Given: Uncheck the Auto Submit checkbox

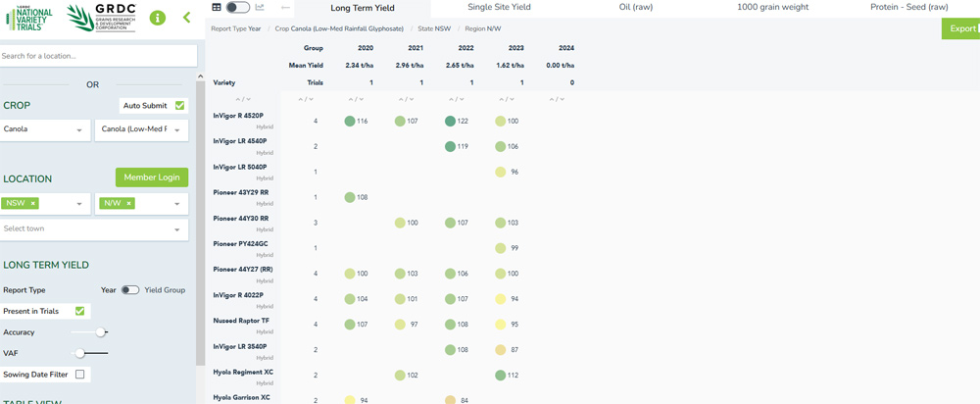Looking at the screenshot, I should click(x=180, y=105).
